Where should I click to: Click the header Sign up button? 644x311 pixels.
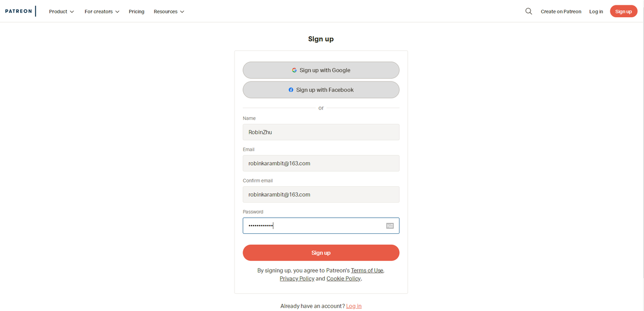[x=623, y=11]
